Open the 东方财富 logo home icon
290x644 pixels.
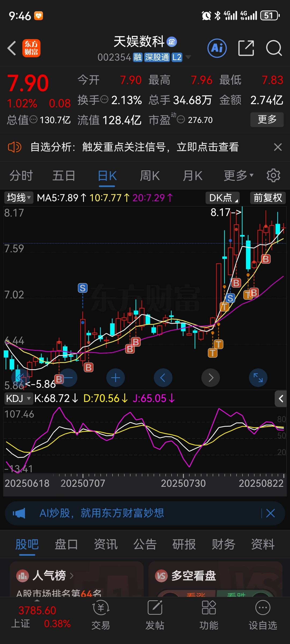pos(31,48)
